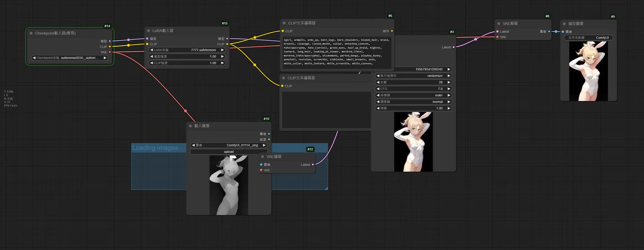This screenshot has height=250, width=644.
Task: Click the VAE input port on VAE解碼
Action: 497,37
